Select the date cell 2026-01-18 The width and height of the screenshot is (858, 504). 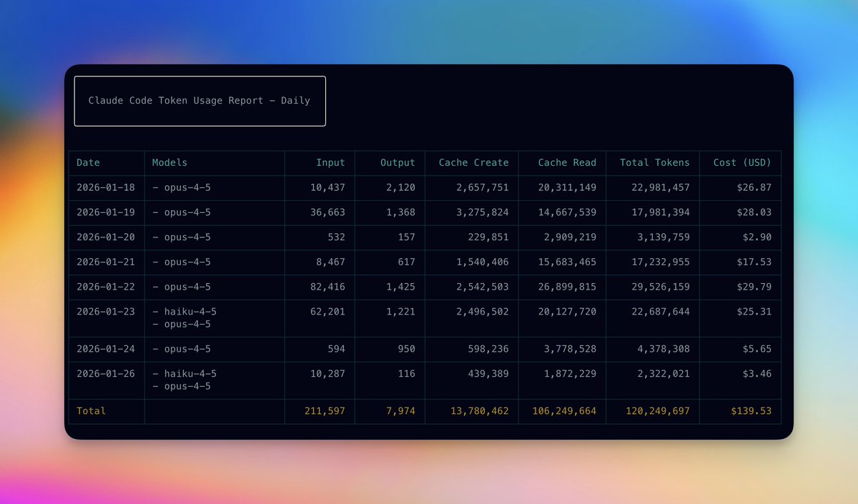point(107,187)
